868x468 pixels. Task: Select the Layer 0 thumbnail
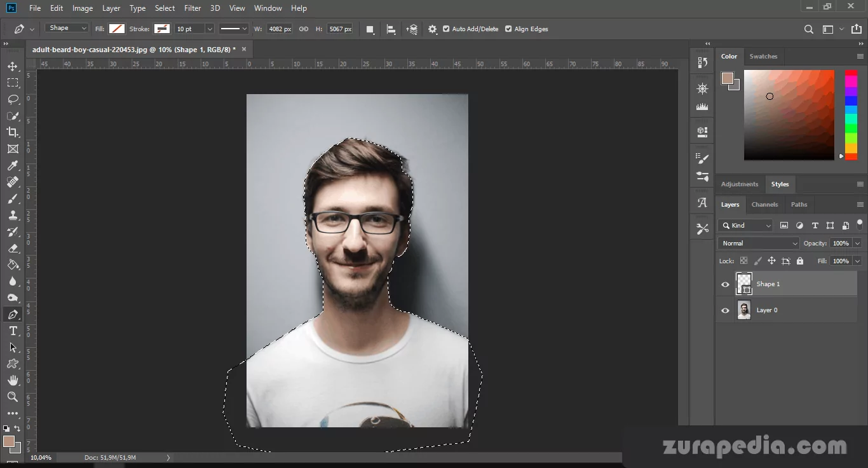[743, 310]
